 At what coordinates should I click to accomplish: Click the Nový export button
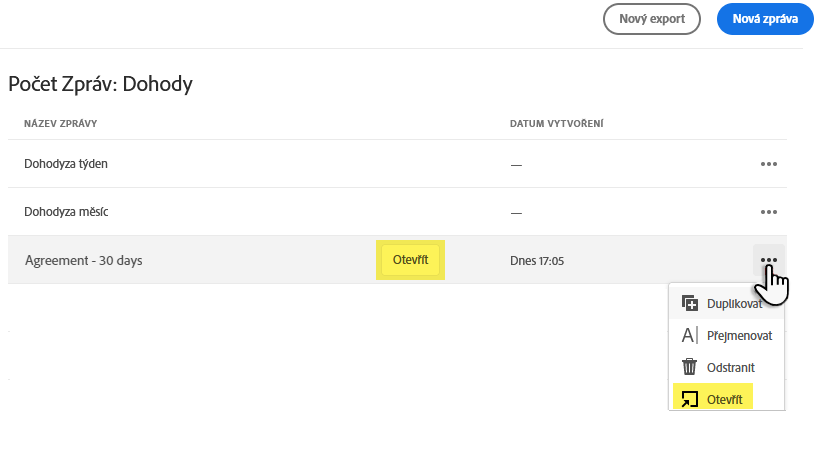coord(652,19)
